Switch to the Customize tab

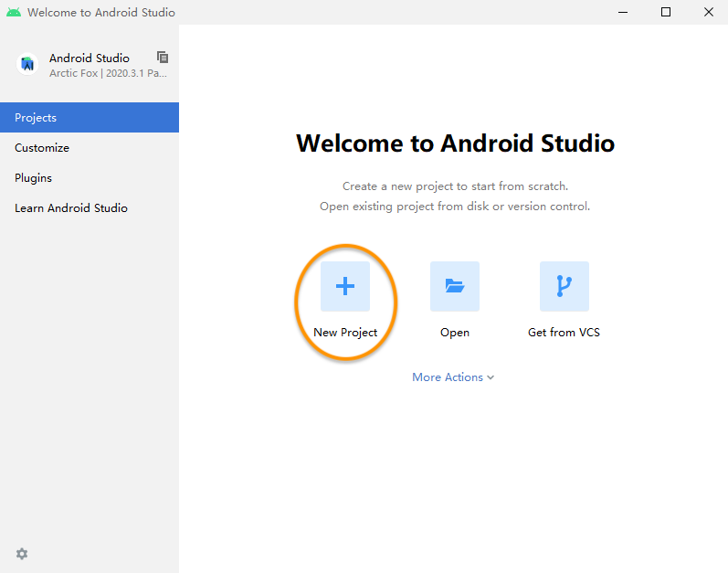tap(90, 148)
